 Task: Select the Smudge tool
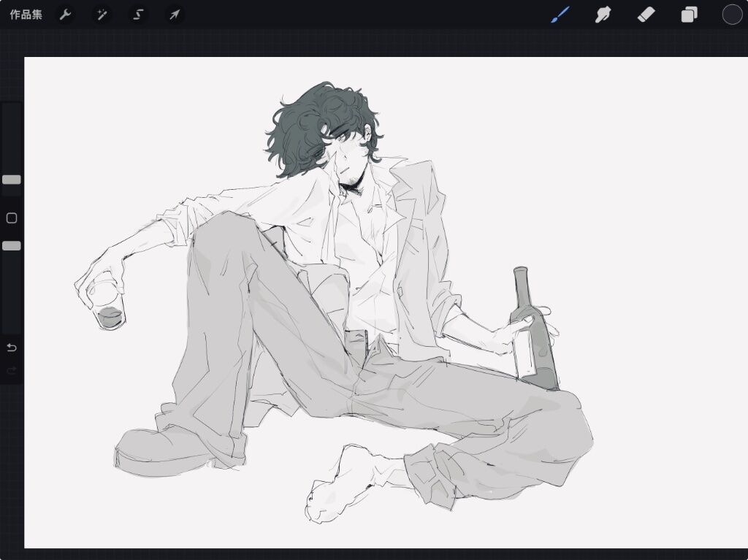pos(603,15)
